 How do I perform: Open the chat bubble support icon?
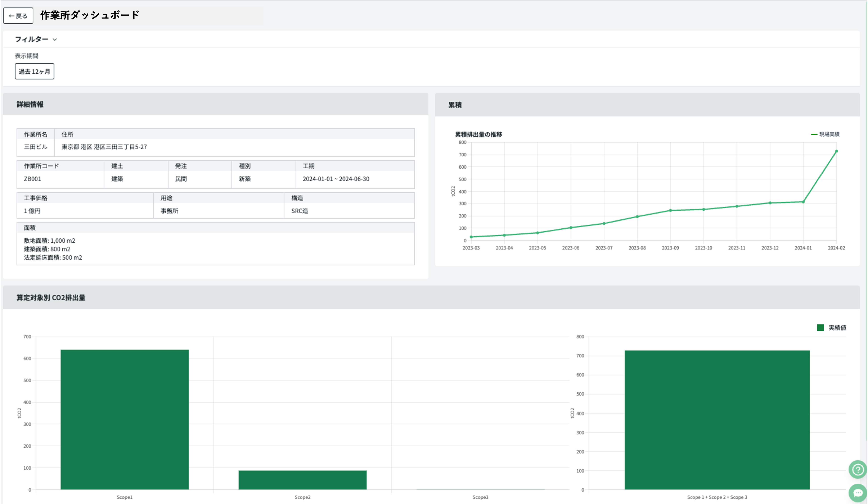(857, 493)
